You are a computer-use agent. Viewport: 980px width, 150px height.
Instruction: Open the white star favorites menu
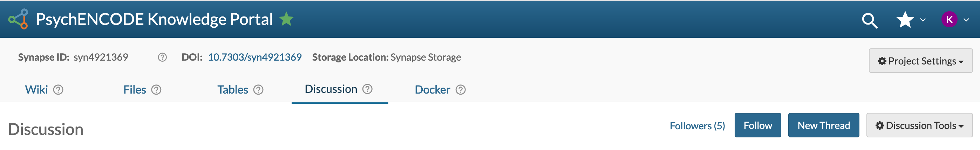coord(905,20)
